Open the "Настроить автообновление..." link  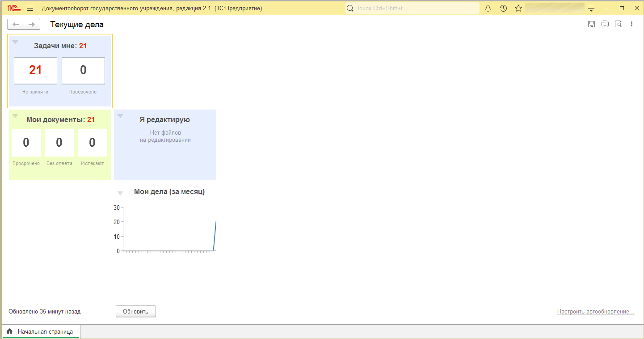pyautogui.click(x=595, y=312)
